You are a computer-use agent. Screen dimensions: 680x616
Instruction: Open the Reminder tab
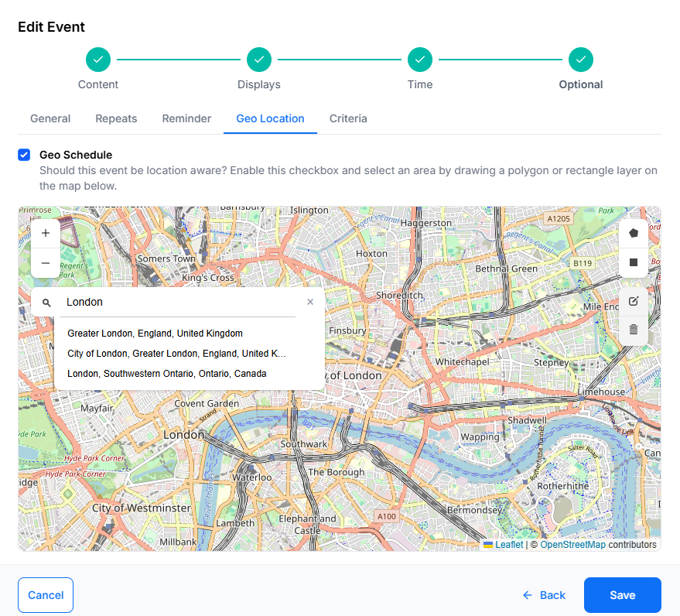(x=186, y=118)
